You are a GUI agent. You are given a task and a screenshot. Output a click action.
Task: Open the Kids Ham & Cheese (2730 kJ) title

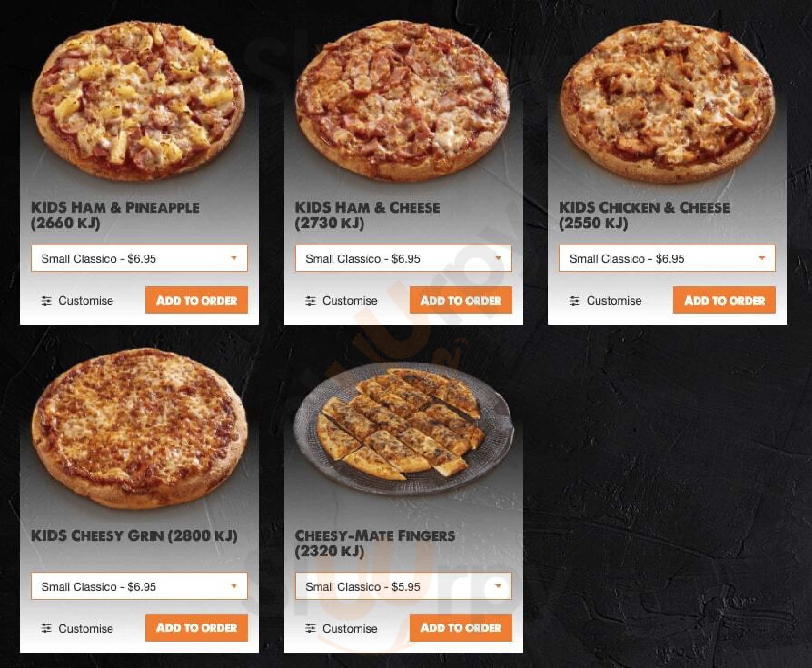pos(367,215)
